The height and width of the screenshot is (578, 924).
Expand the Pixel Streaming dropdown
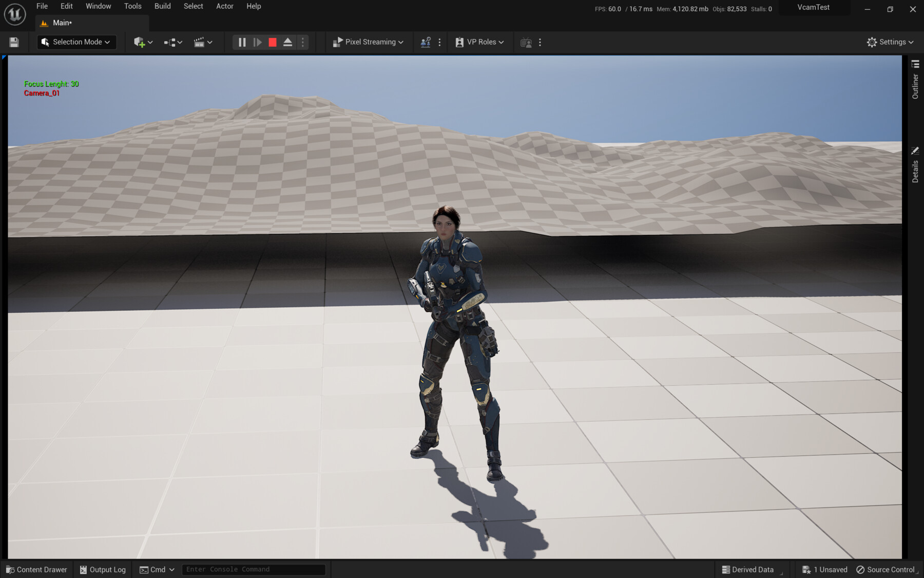(x=368, y=42)
